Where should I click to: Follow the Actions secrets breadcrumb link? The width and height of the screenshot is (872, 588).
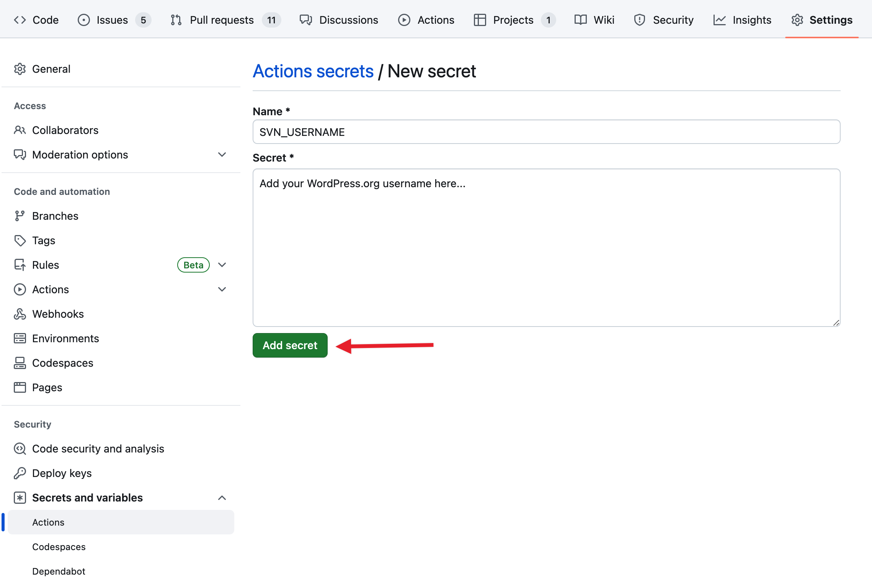(x=313, y=71)
